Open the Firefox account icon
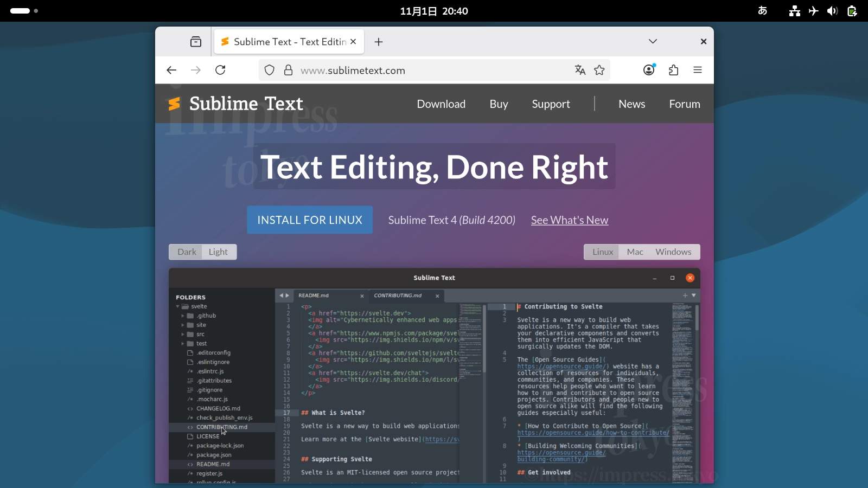The width and height of the screenshot is (868, 488). [x=649, y=70]
